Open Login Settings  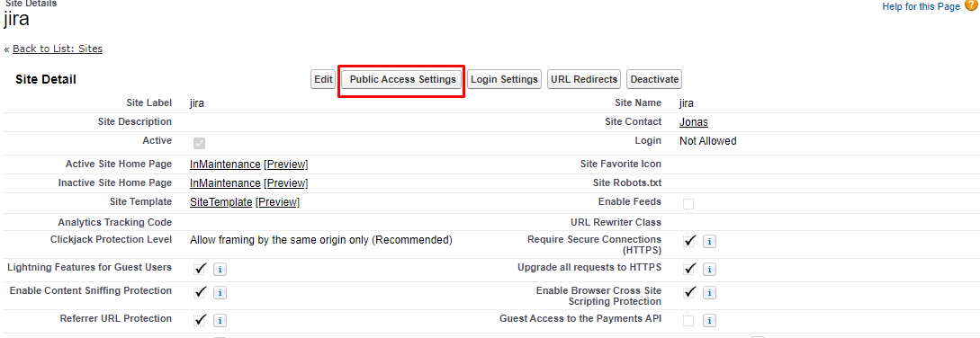[504, 79]
